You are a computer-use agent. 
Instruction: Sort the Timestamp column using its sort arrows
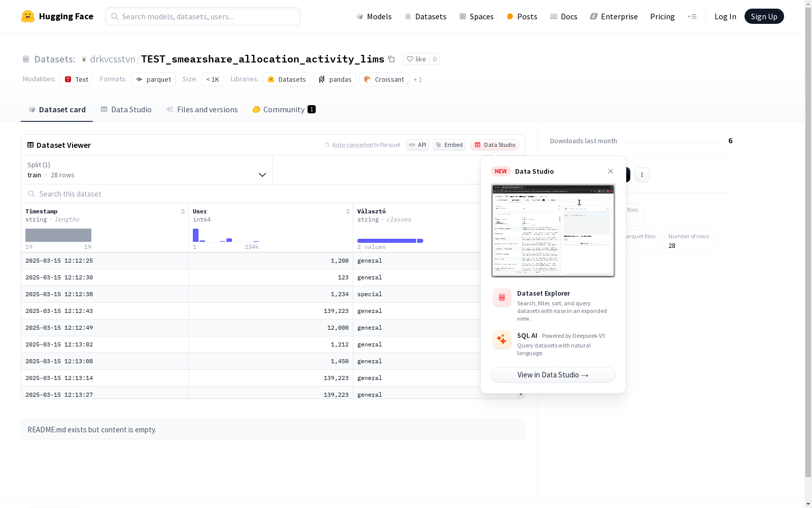[183, 211]
